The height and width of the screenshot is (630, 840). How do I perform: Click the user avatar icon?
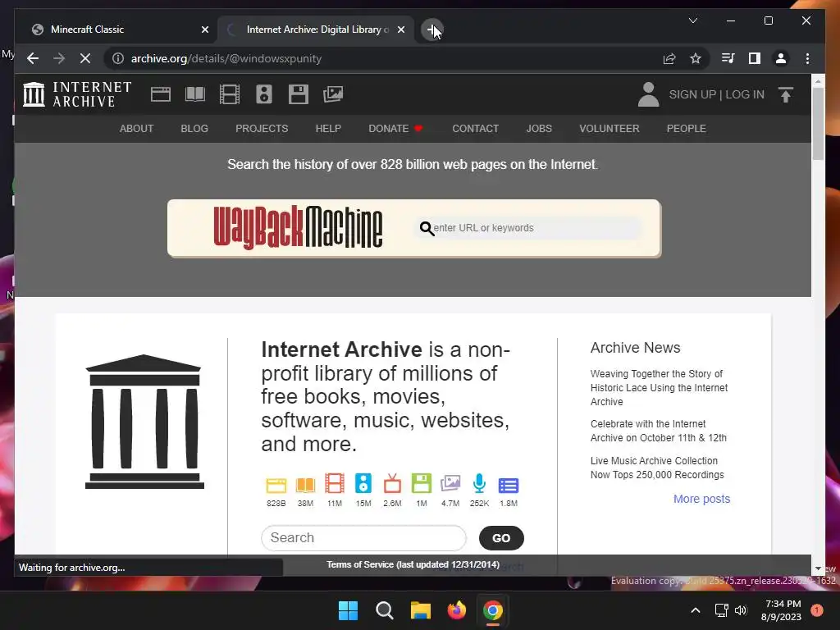[x=648, y=94]
